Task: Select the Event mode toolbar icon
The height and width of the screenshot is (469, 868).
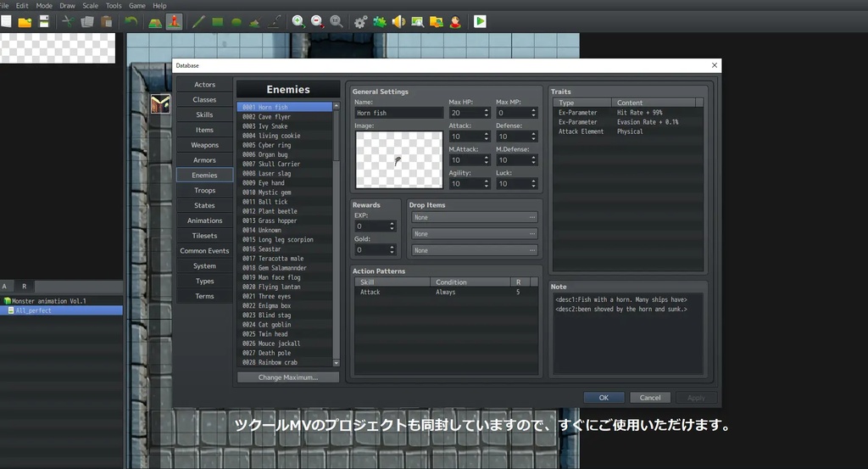Action: click(x=174, y=22)
